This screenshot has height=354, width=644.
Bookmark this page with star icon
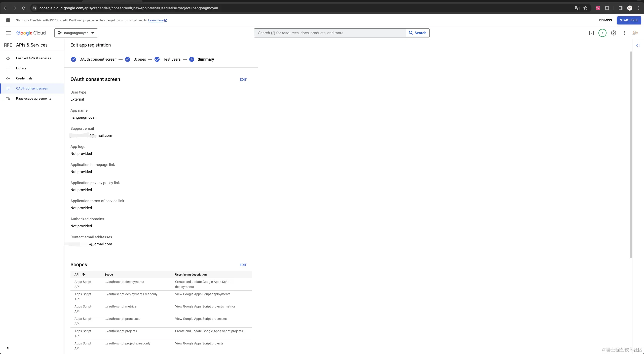click(585, 8)
